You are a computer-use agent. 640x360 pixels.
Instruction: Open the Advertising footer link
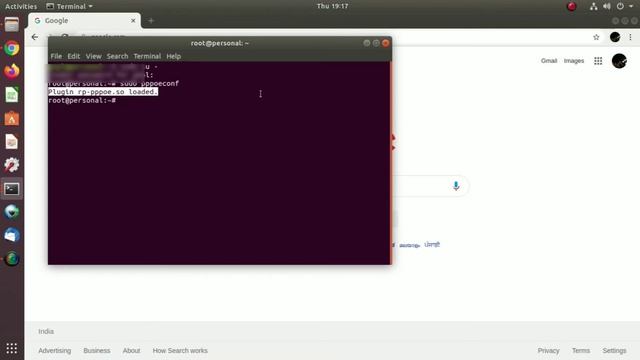[54, 351]
